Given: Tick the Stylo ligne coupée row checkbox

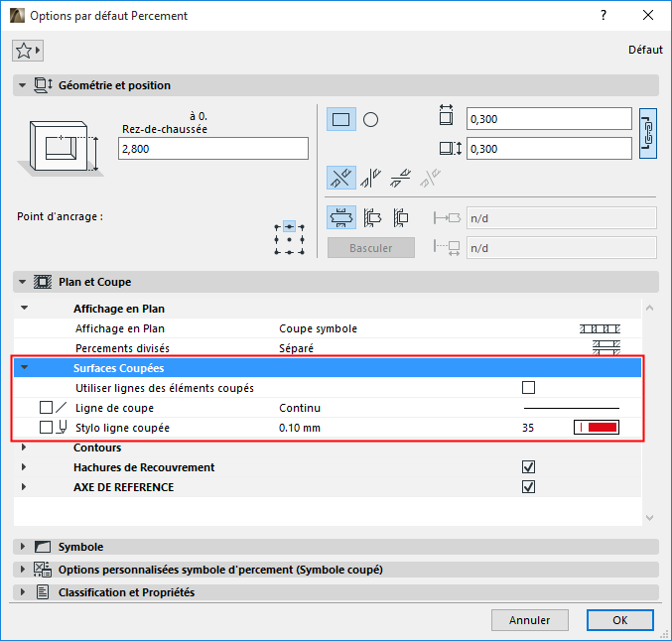Looking at the screenshot, I should (x=46, y=428).
